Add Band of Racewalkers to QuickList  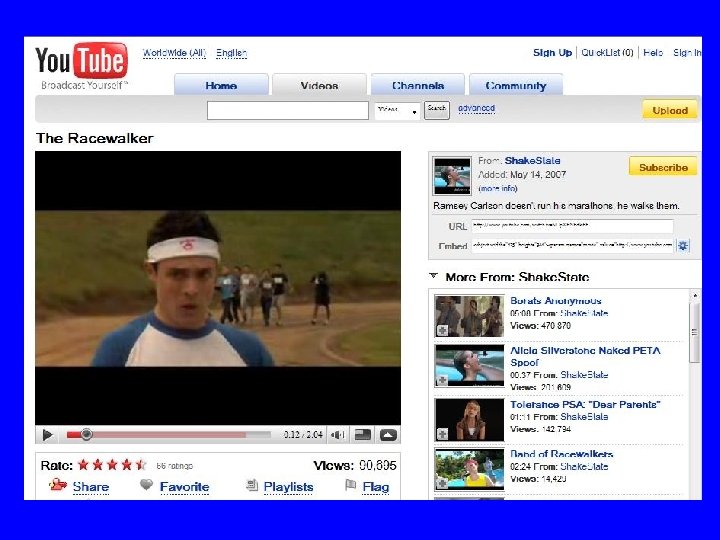click(443, 484)
